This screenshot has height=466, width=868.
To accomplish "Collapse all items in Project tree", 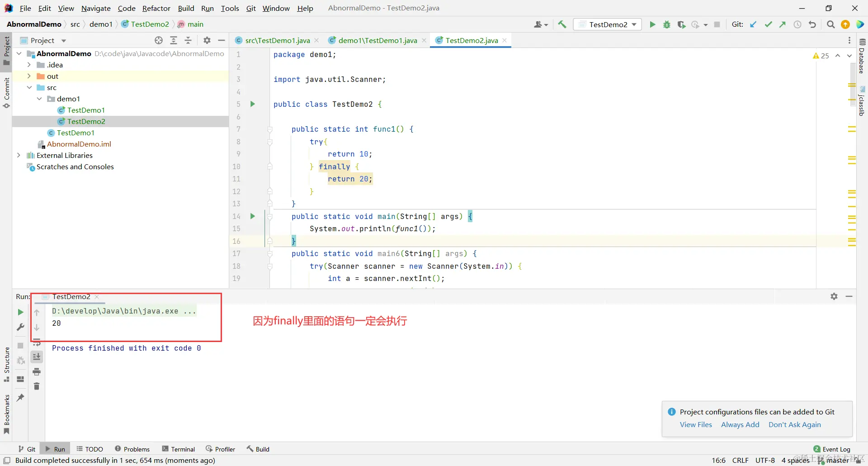I will pyautogui.click(x=188, y=40).
